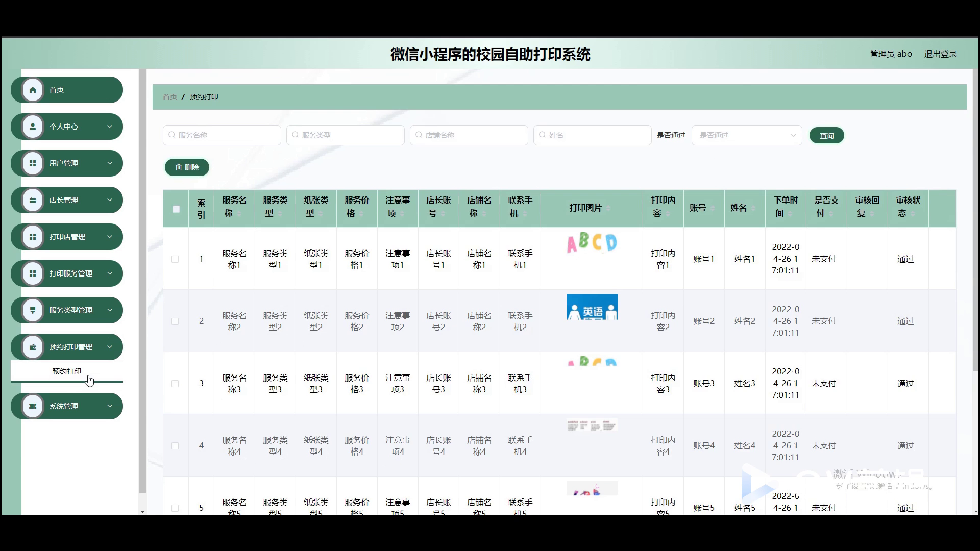This screenshot has width=980, height=551.
Task: Click the 账号1 cell
Action: click(704, 259)
